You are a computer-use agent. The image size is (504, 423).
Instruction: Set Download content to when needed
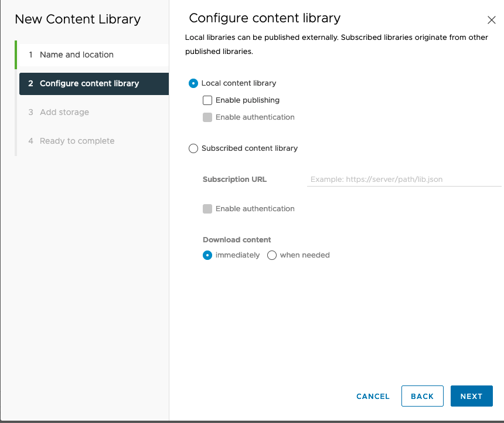[272, 255]
